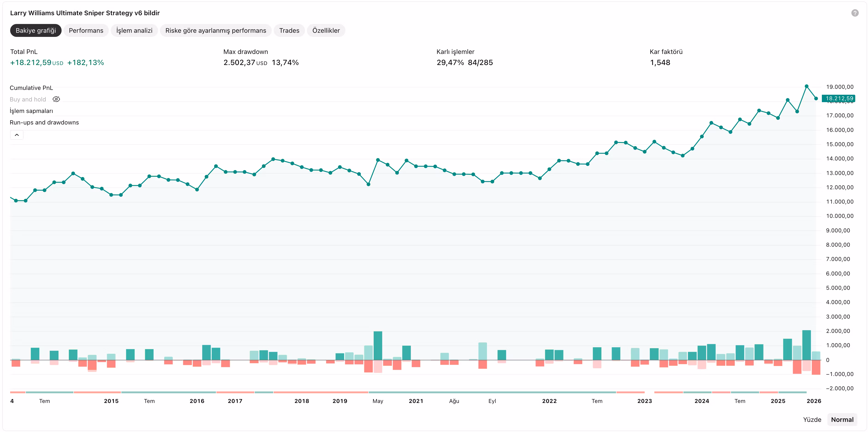Toggle Buy and hold visibility eye icon
This screenshot has width=868, height=432.
56,99
